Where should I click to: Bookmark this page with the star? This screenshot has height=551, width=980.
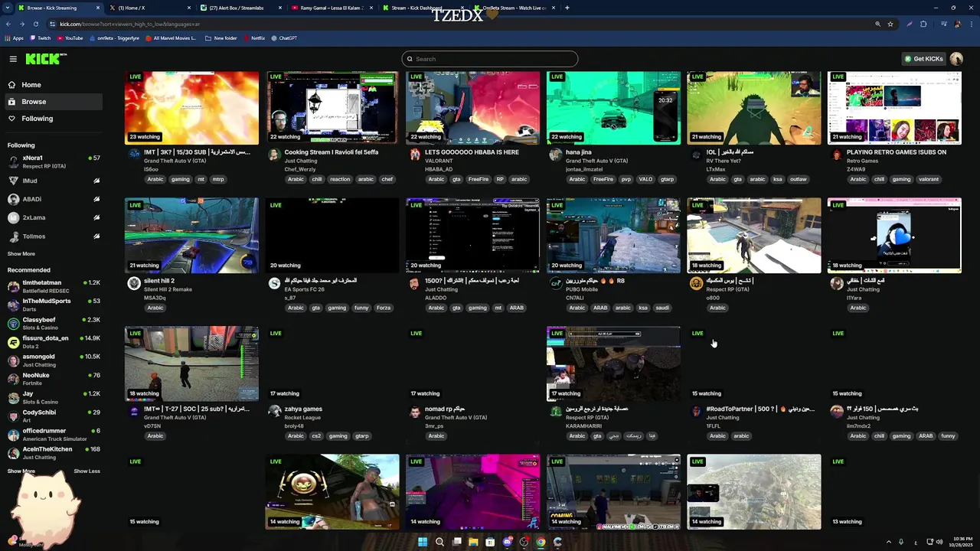click(x=890, y=24)
